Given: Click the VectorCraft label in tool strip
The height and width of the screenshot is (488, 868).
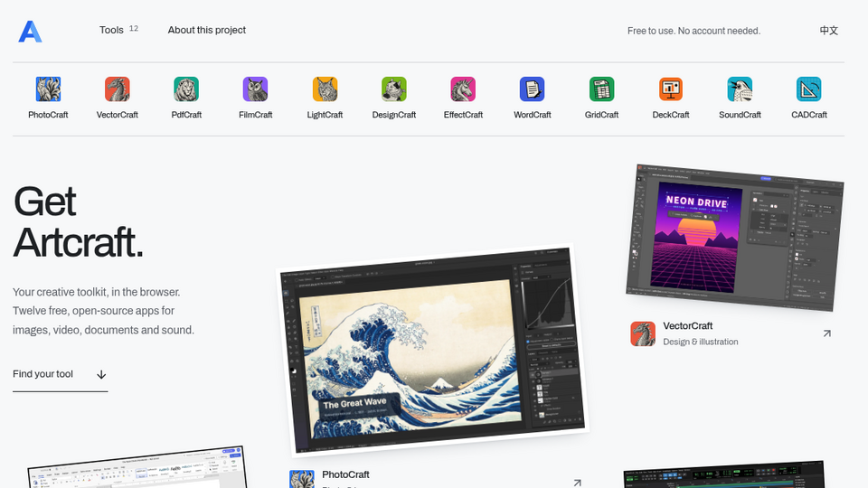Looking at the screenshot, I should [x=118, y=115].
